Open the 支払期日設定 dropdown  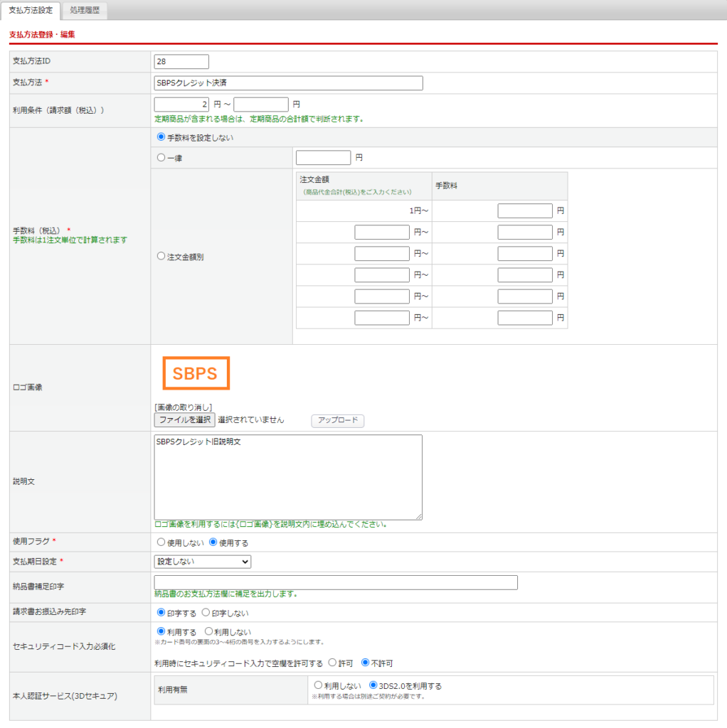tap(203, 562)
